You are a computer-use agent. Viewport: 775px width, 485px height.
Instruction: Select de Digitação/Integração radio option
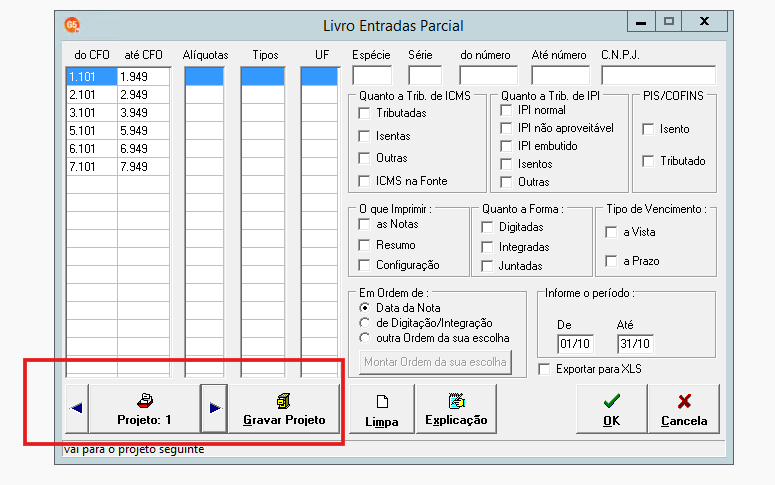pos(365,323)
